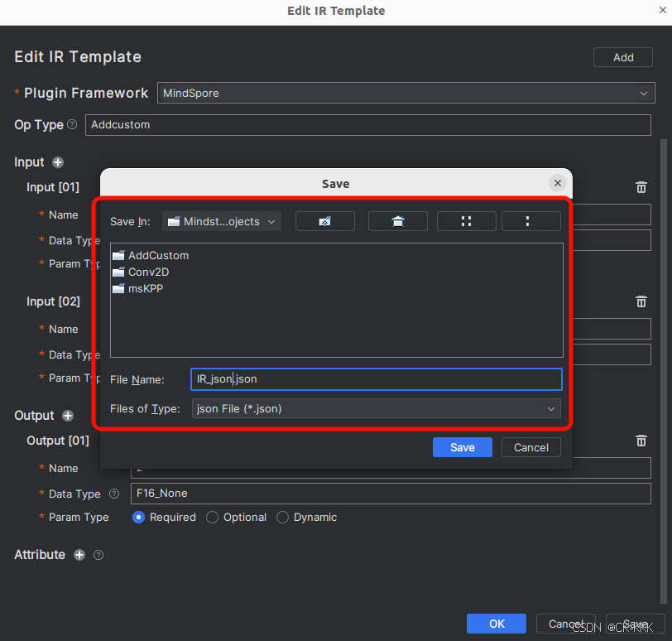Delete Output [01] with trash icon
Screen dimensions: 672x641
pyautogui.click(x=641, y=441)
